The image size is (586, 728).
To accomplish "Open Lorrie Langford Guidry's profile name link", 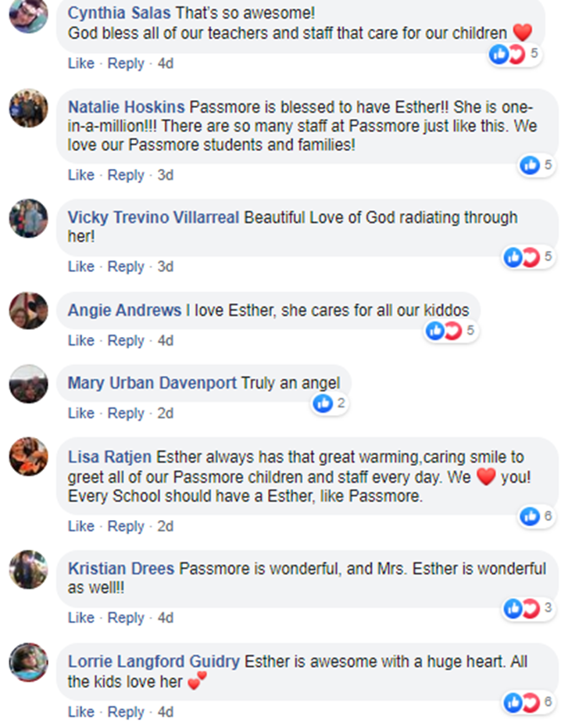I will point(154,662).
